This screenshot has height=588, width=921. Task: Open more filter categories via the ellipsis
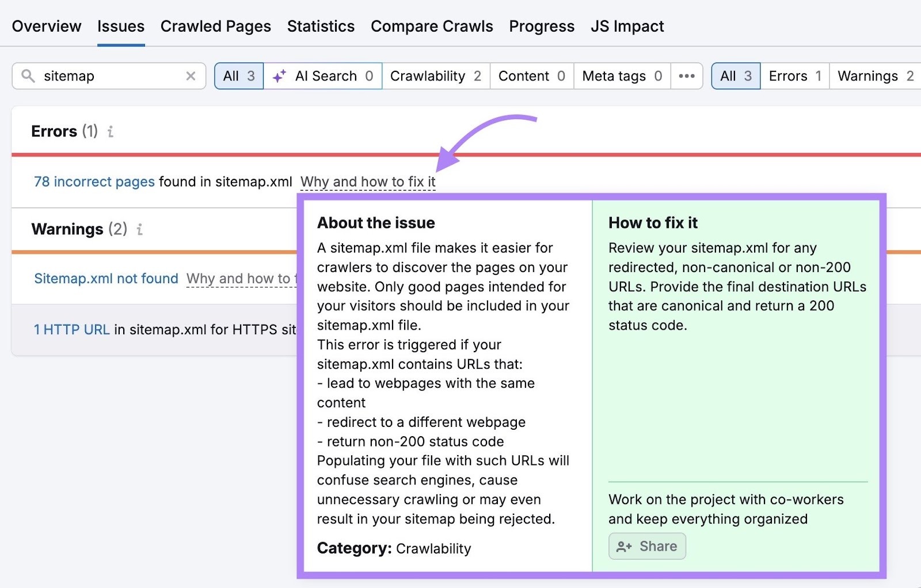point(686,75)
